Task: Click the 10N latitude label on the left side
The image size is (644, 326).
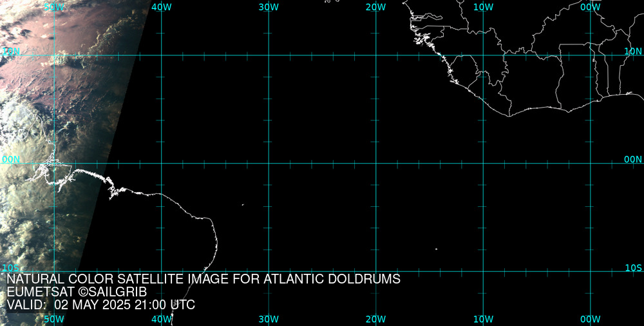Action: [x=11, y=51]
